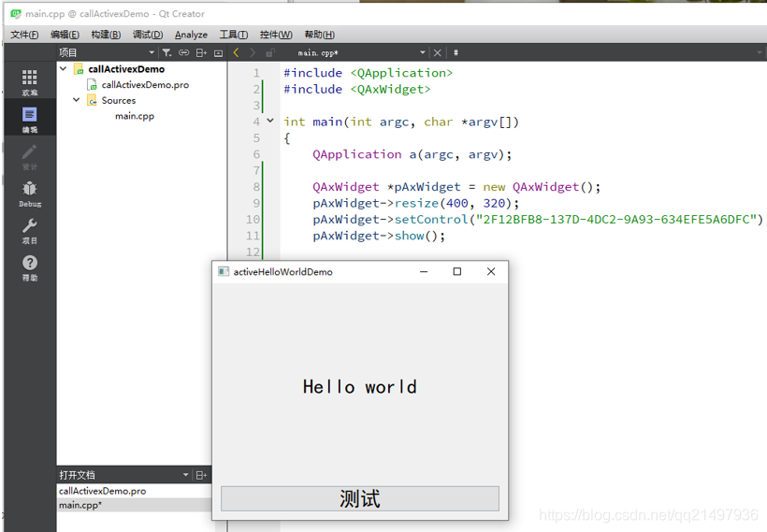The height and width of the screenshot is (532, 767).
Task: Click the Sources folder icon
Action: tap(92, 100)
